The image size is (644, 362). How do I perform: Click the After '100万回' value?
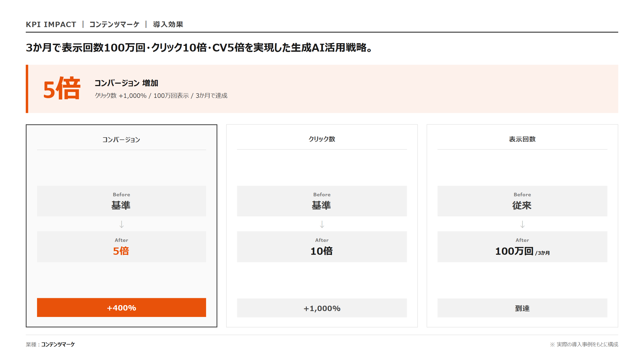(x=514, y=251)
